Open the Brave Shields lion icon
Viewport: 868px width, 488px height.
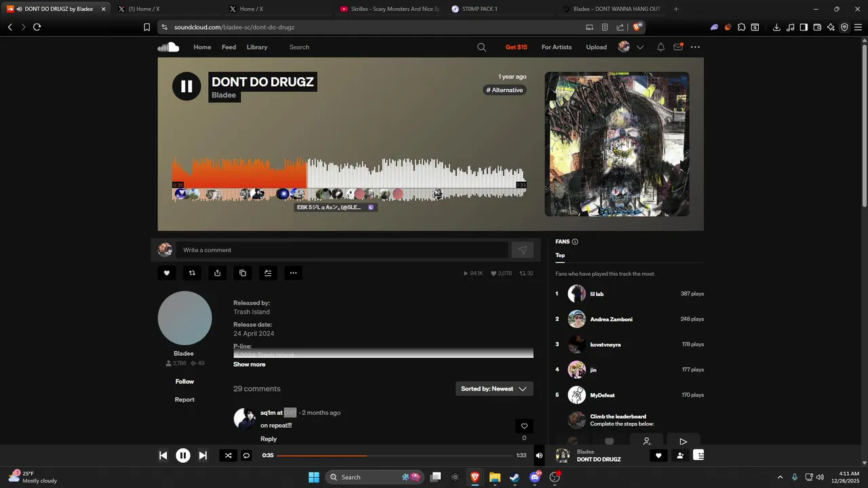(637, 27)
